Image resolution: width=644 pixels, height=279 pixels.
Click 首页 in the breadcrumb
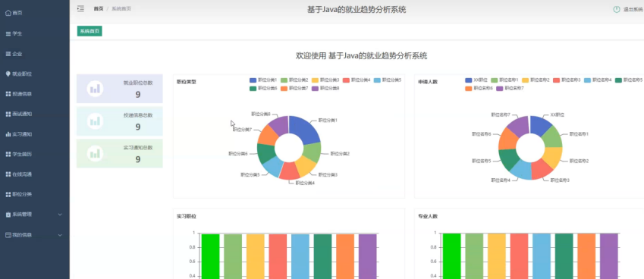coord(99,8)
